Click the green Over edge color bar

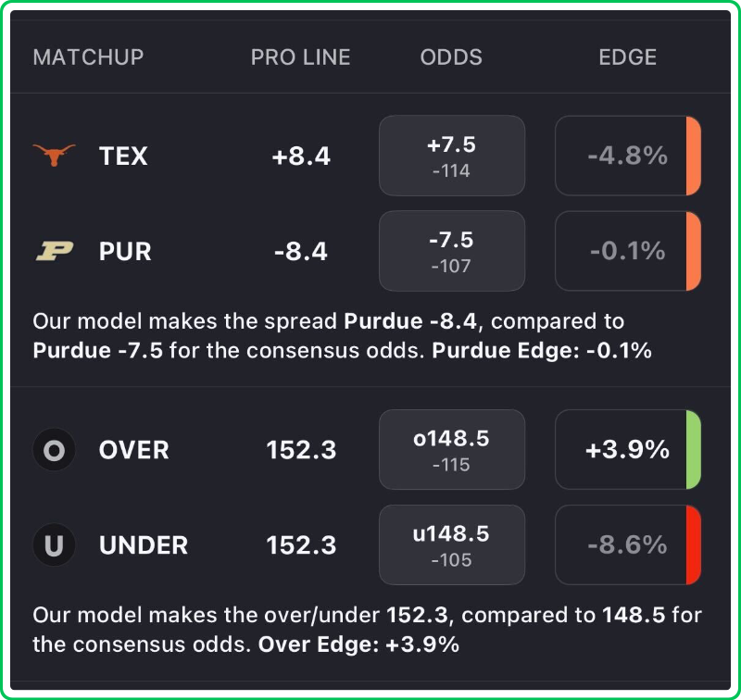click(x=693, y=450)
